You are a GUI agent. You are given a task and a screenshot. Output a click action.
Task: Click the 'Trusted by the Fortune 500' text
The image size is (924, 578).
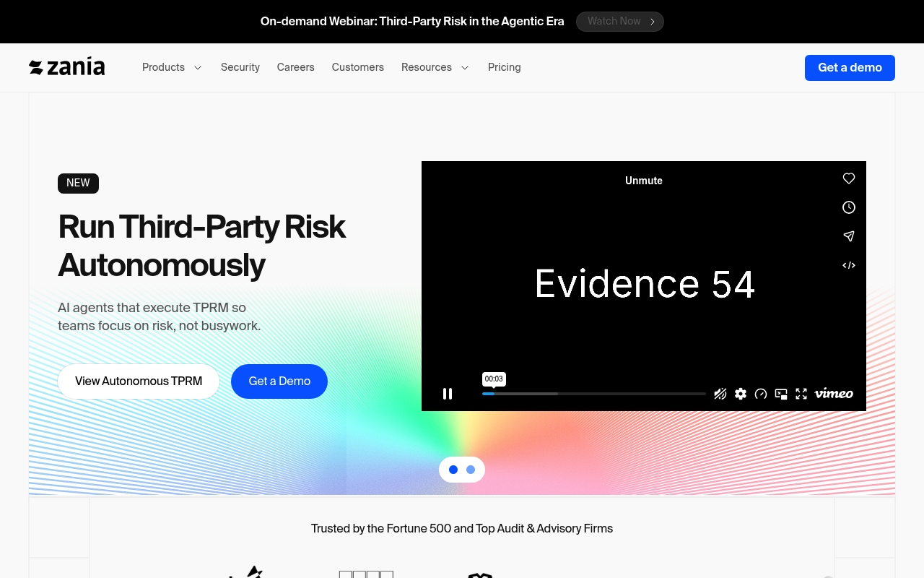pyautogui.click(x=462, y=529)
